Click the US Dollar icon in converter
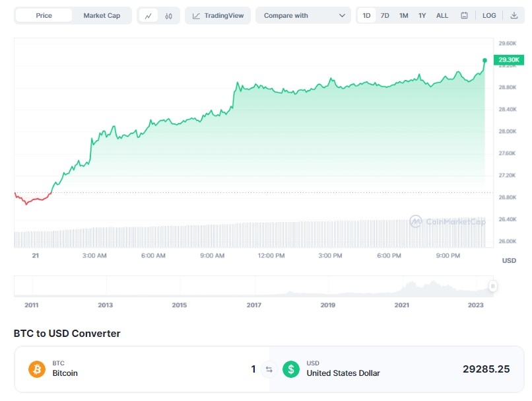The height and width of the screenshot is (401, 532). (x=291, y=369)
